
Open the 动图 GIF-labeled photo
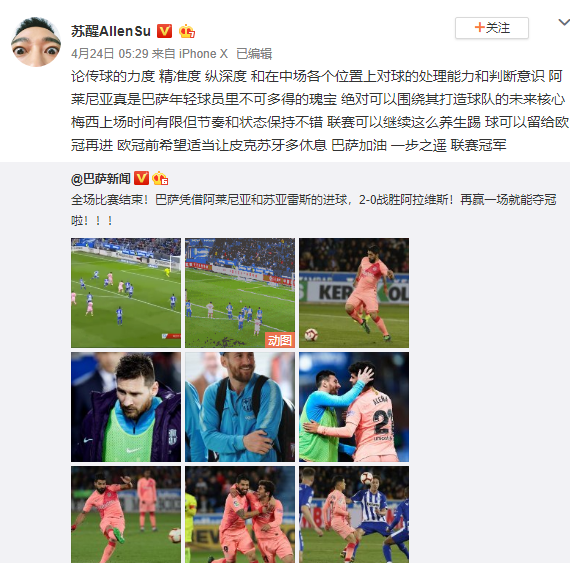240,293
